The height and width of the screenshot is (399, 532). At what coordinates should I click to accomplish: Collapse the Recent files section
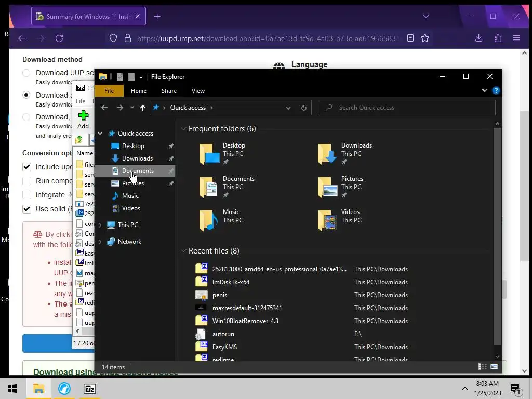[183, 251]
